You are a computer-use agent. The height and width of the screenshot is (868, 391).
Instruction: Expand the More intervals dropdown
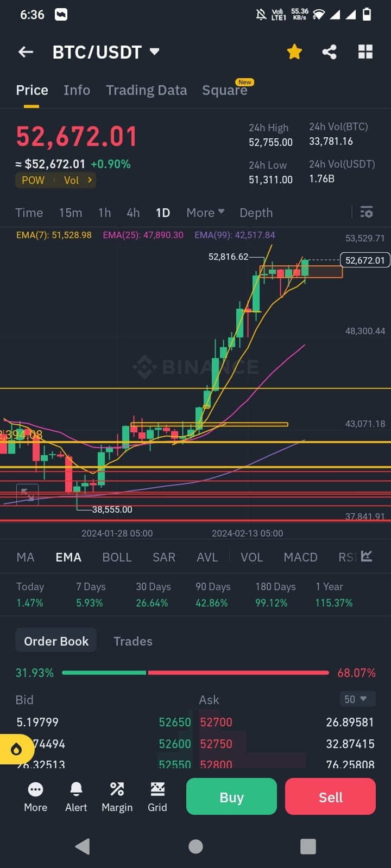(205, 213)
